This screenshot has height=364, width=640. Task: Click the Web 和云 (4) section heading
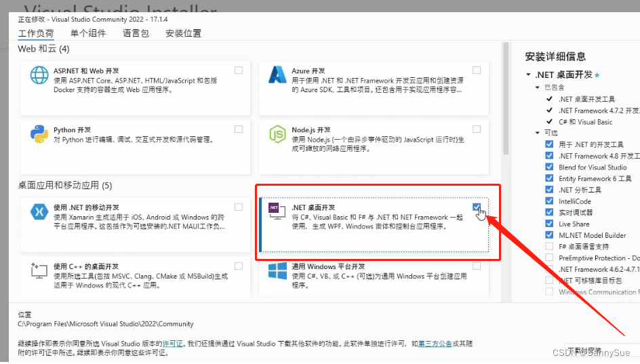tap(43, 49)
